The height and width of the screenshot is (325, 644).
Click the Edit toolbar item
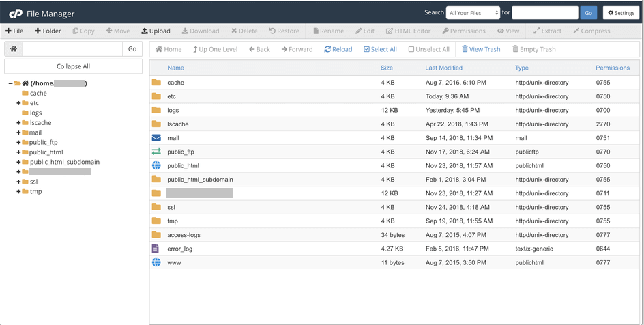(x=365, y=31)
